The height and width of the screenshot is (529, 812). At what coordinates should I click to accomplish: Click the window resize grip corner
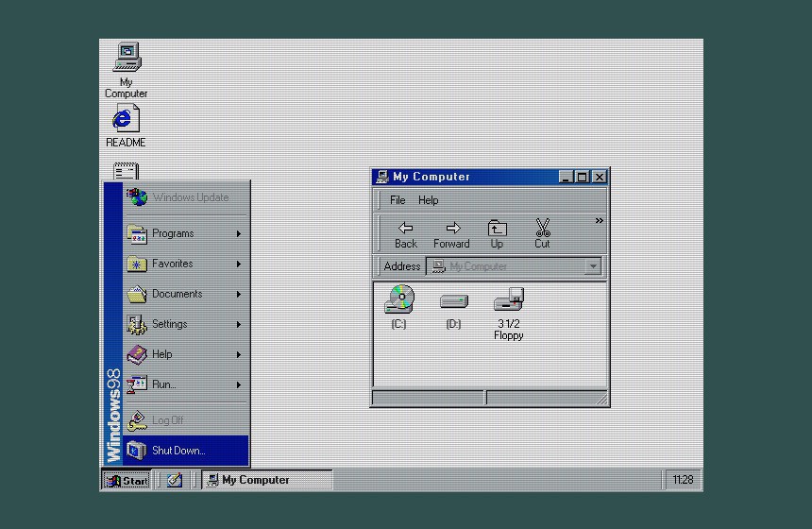[x=601, y=399]
